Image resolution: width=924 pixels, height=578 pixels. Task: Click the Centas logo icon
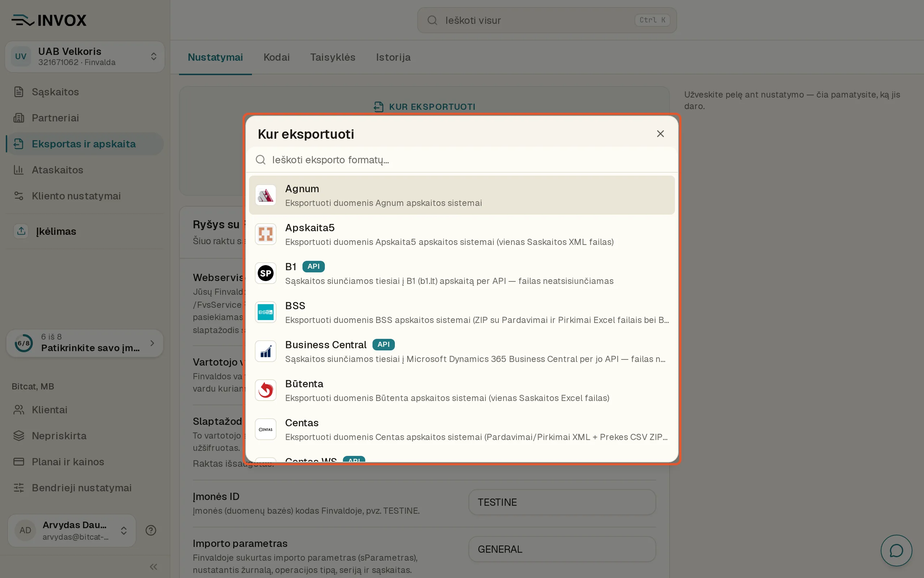tap(265, 429)
